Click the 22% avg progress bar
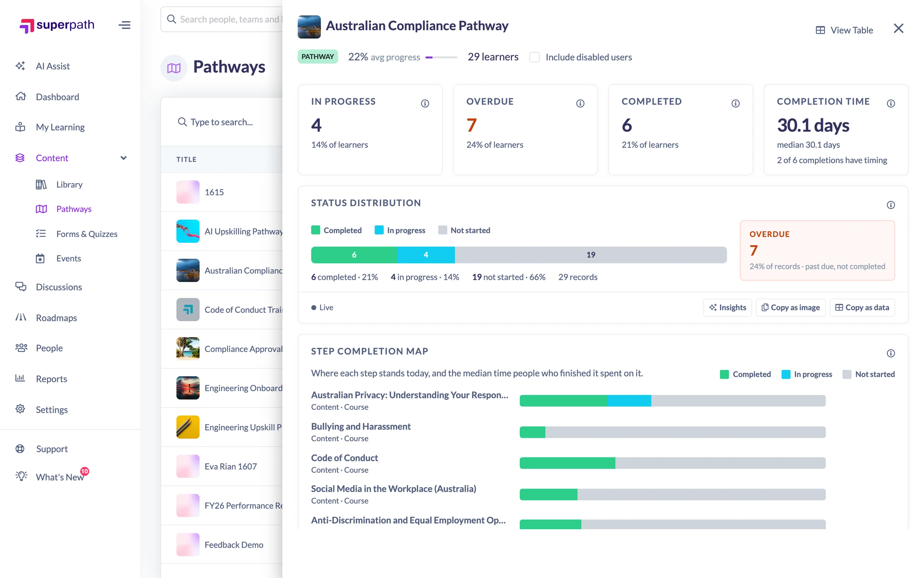The image size is (924, 578). coord(441,57)
